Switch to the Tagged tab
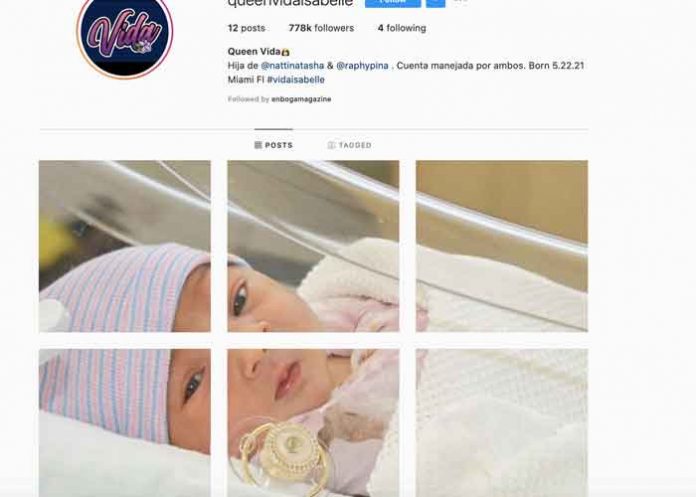The image size is (696, 497). 349,145
